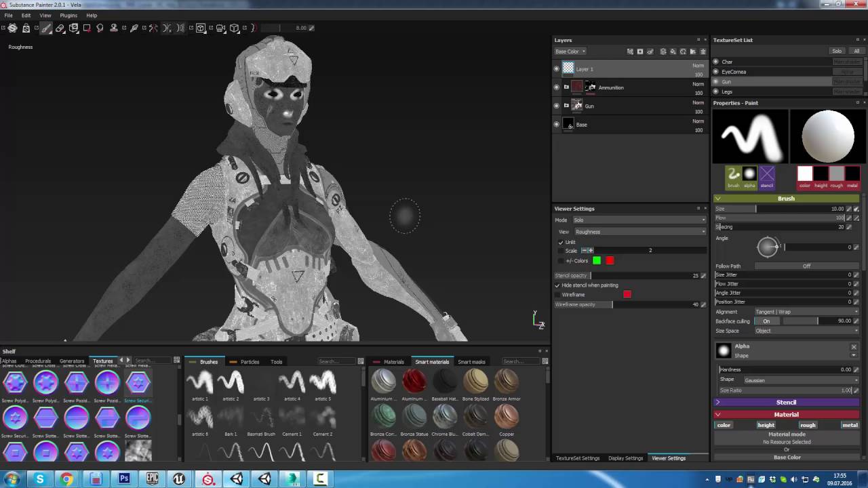Expand the Stencil section
The height and width of the screenshot is (488, 868).
(x=787, y=403)
